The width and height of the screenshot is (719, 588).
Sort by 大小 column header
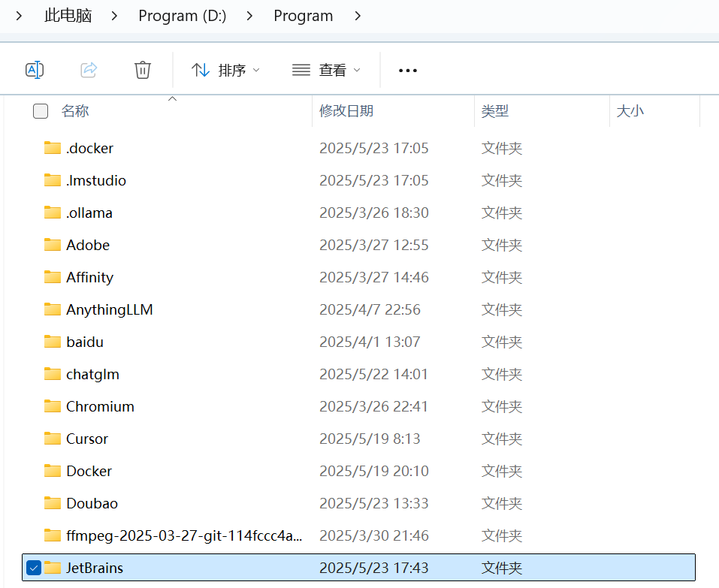630,111
